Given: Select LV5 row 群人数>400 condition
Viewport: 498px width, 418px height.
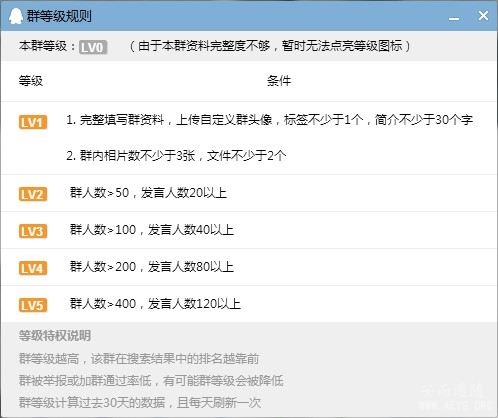Looking at the screenshot, I should point(155,304).
